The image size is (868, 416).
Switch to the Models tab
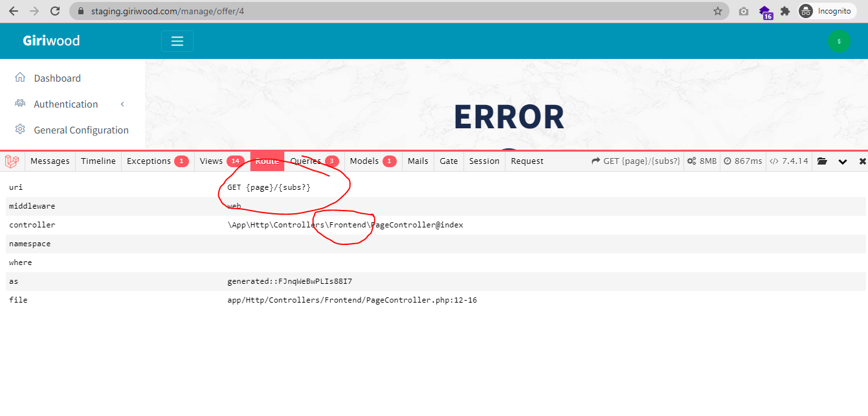click(366, 161)
